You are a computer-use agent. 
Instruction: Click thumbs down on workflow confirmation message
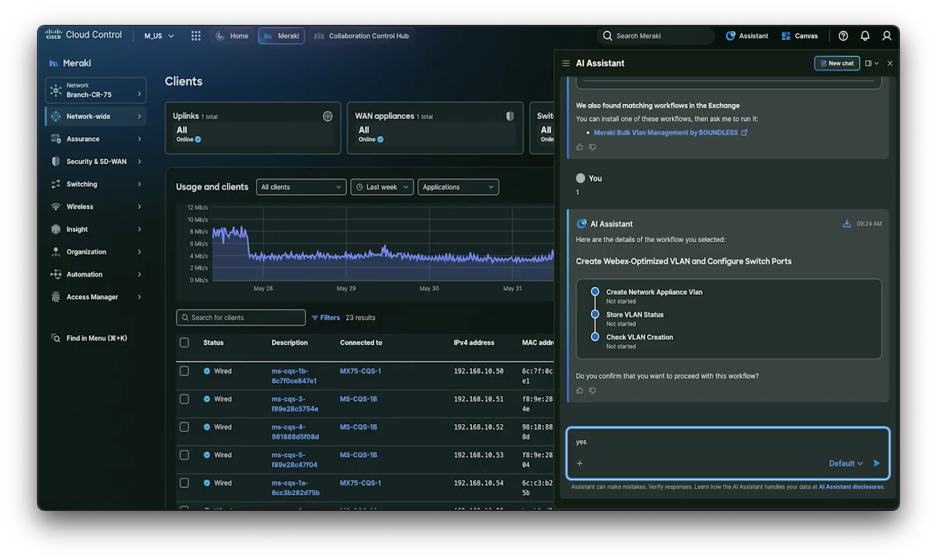[592, 390]
